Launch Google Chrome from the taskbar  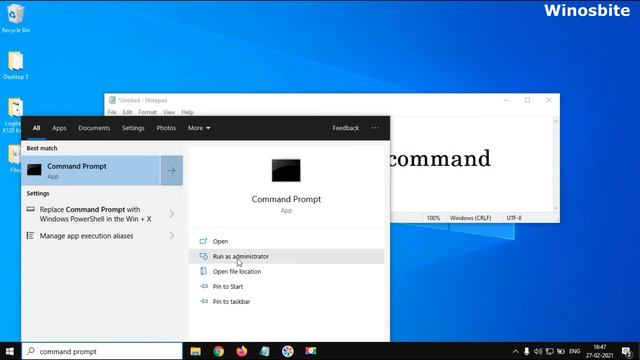(218, 351)
